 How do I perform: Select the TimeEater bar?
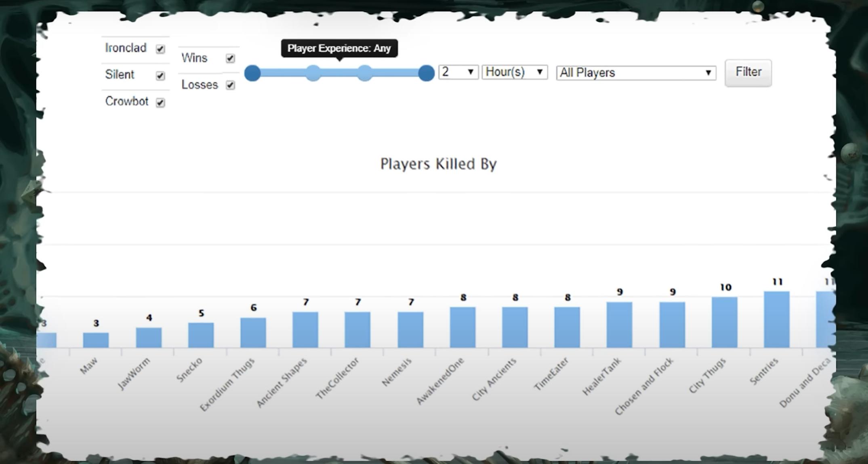(x=567, y=327)
